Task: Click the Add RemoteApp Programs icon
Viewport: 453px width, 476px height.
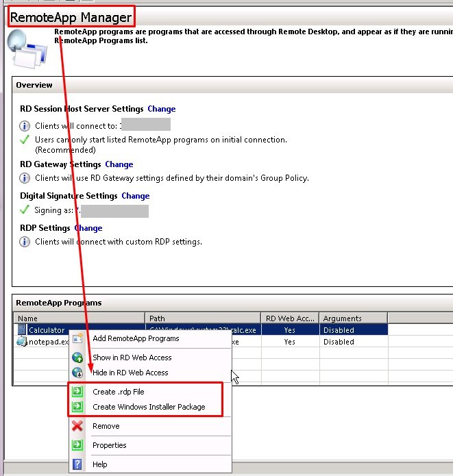Action: 77,338
